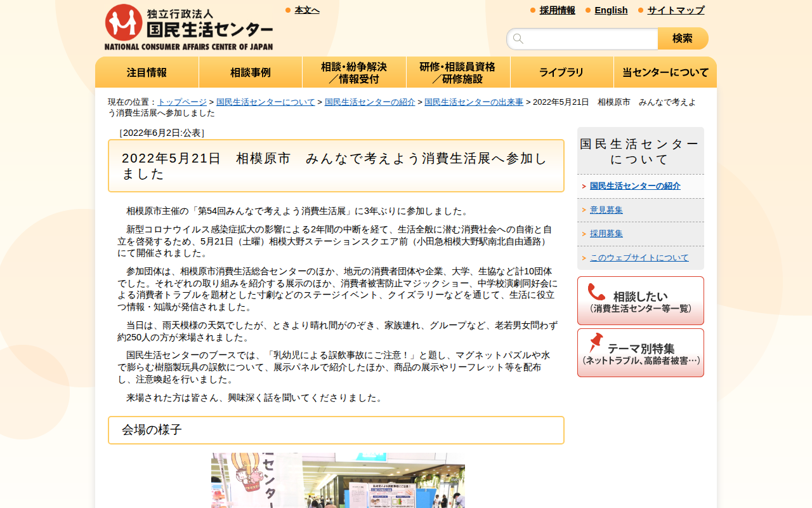The height and width of the screenshot is (508, 812).
Task: Click 国民生活センターについて breadcrumb link
Action: point(266,102)
